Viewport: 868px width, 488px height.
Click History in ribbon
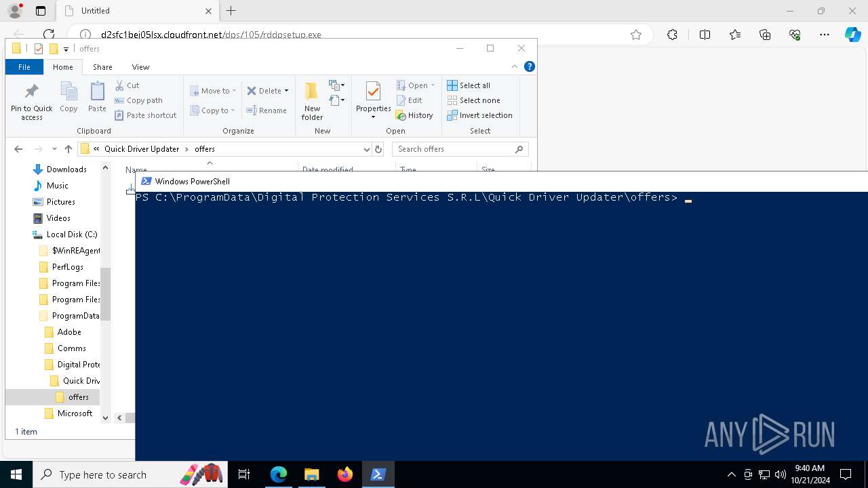tap(414, 115)
